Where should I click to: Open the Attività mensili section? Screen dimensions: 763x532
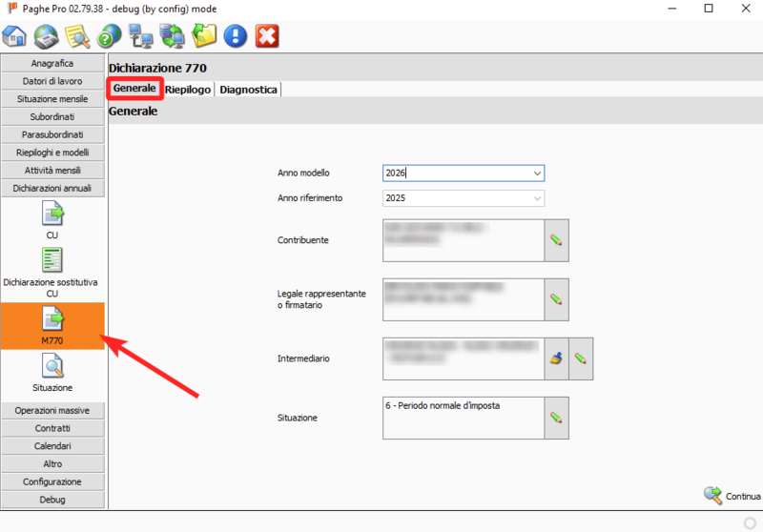pyautogui.click(x=52, y=171)
